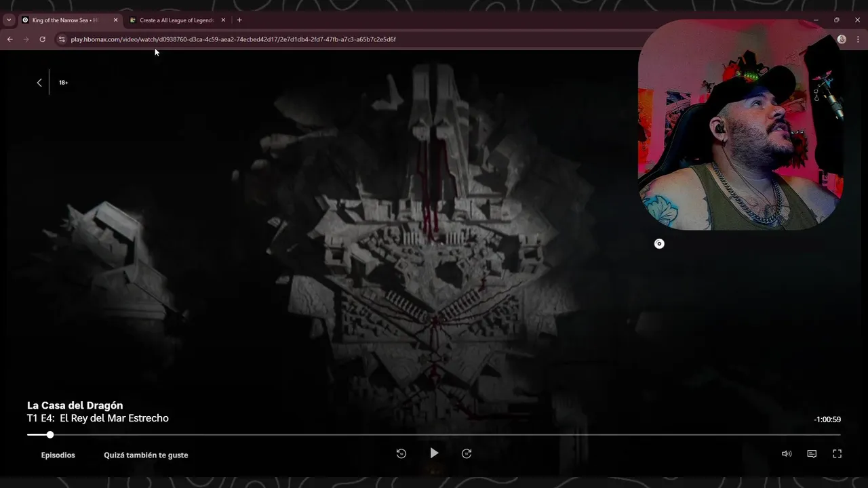This screenshot has height=488, width=868.
Task: Switch to King of the Narrow Sea tab
Action: click(65, 20)
